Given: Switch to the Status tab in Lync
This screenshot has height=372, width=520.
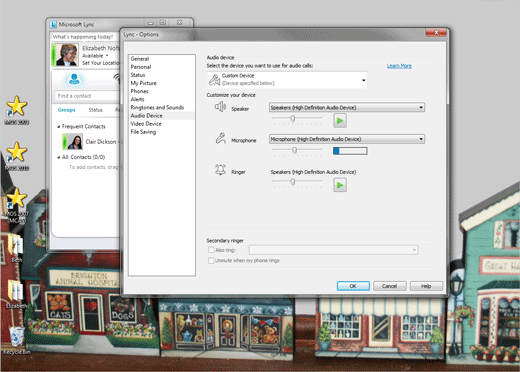Looking at the screenshot, I should [x=95, y=110].
